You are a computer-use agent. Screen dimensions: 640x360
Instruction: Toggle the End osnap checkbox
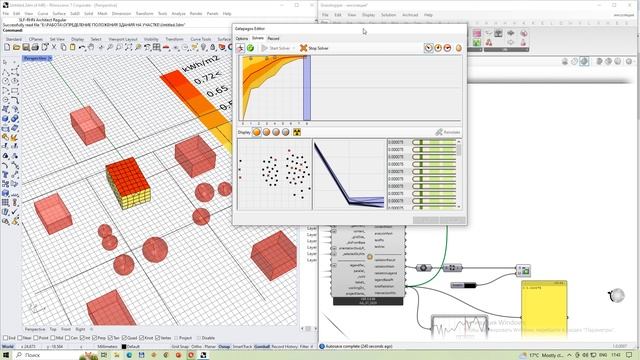click(x=6, y=338)
